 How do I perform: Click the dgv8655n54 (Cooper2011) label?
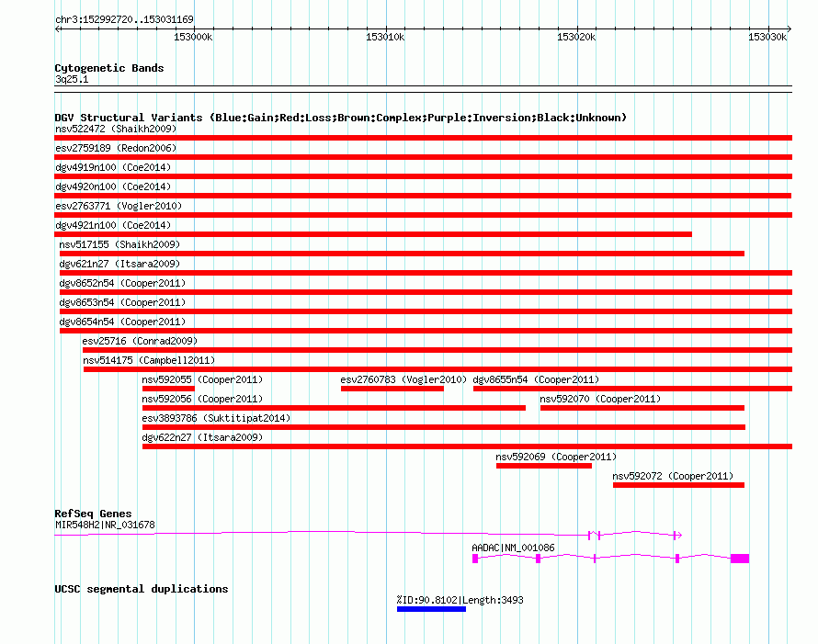point(536,379)
